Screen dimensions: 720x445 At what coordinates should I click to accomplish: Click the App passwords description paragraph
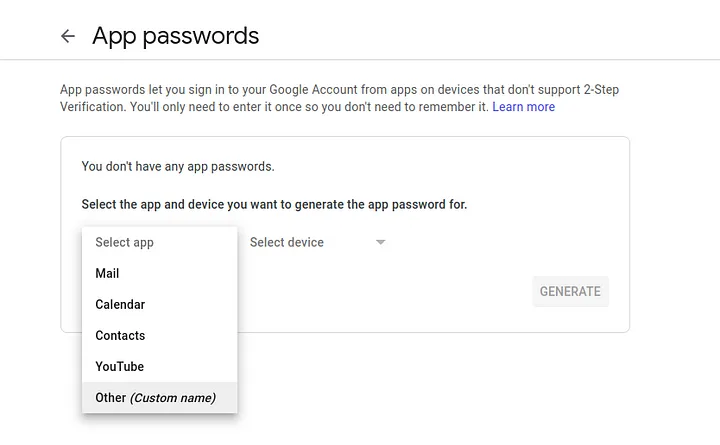(x=339, y=98)
